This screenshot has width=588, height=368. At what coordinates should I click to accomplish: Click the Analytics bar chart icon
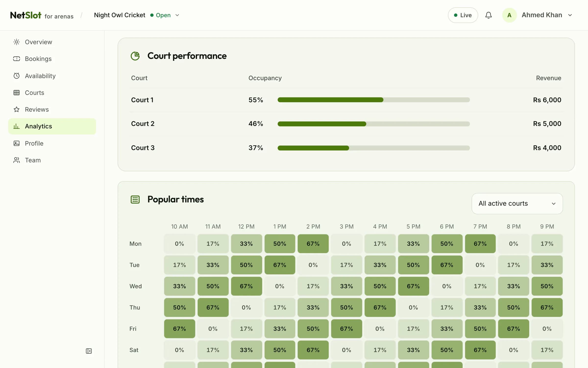16,126
